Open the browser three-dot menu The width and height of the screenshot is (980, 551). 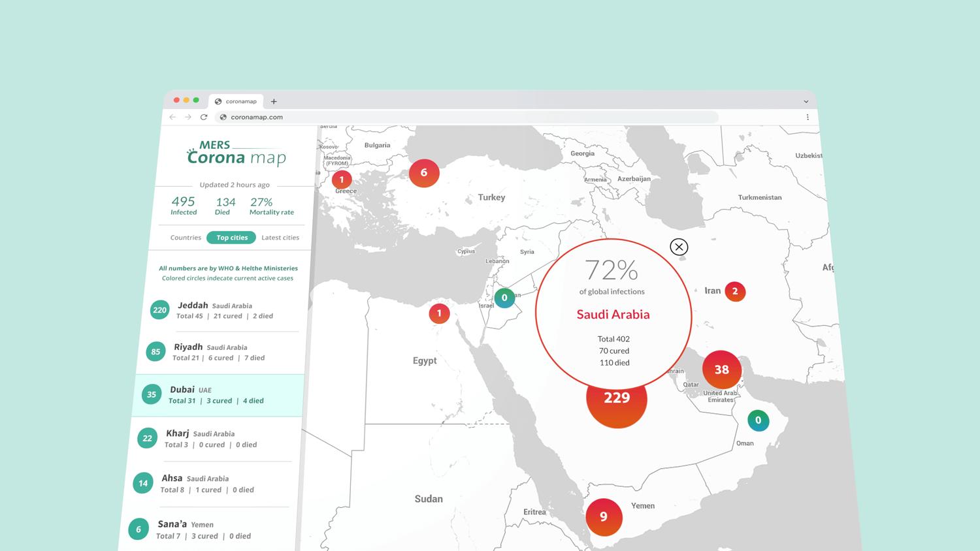pos(808,117)
